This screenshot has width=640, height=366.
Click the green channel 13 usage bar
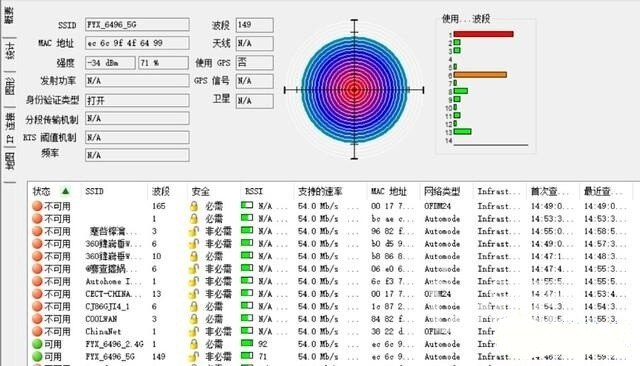click(462, 131)
